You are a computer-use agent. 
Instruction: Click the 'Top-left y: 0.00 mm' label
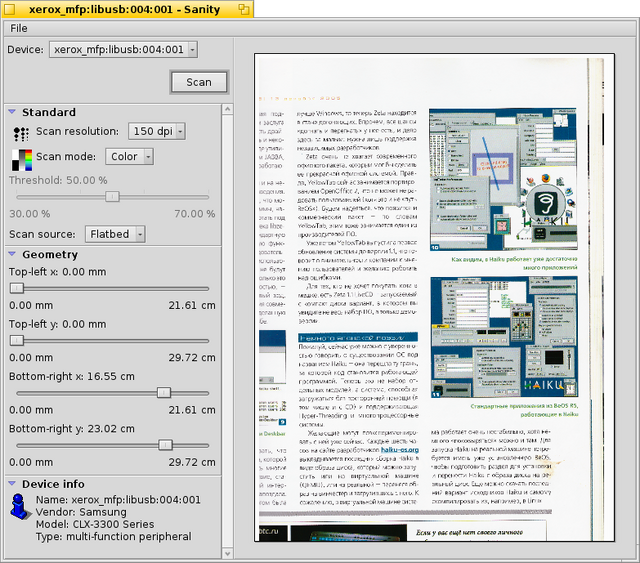click(58, 324)
